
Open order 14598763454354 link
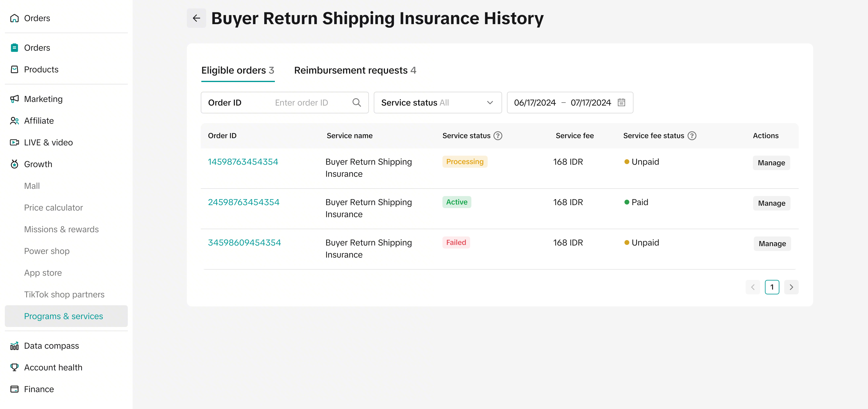(243, 162)
